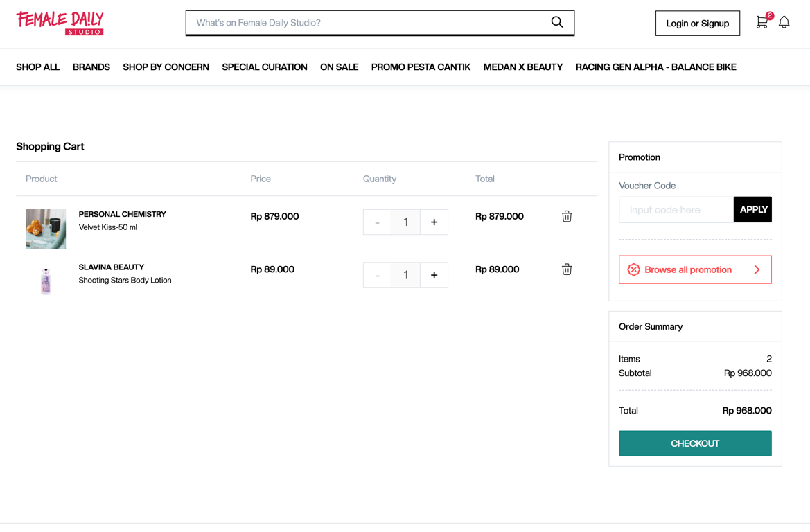
Task: Apply the voucher code
Action: (x=752, y=210)
